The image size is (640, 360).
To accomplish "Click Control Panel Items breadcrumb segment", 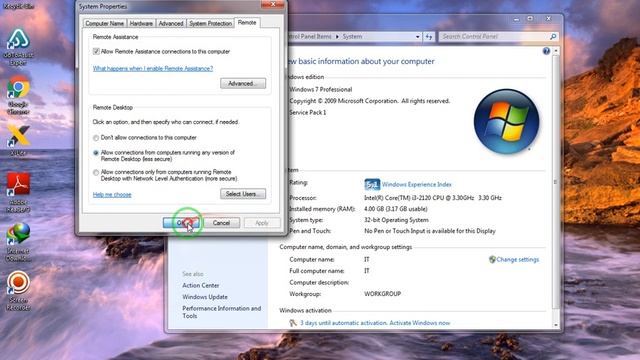I will coord(309,37).
